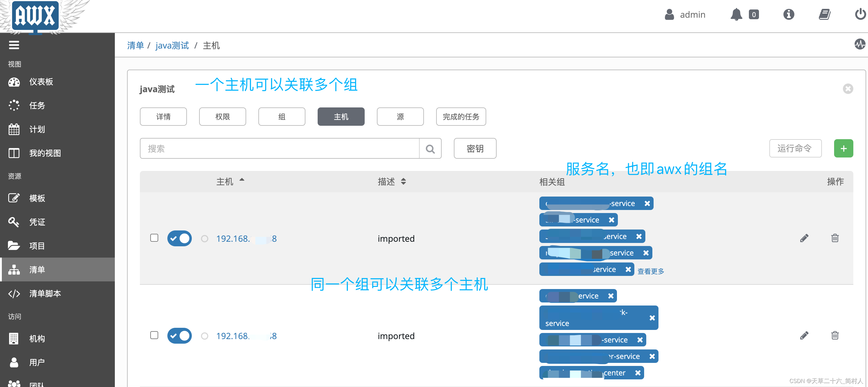Check the first host row checkbox
The image size is (868, 387).
pos(154,238)
